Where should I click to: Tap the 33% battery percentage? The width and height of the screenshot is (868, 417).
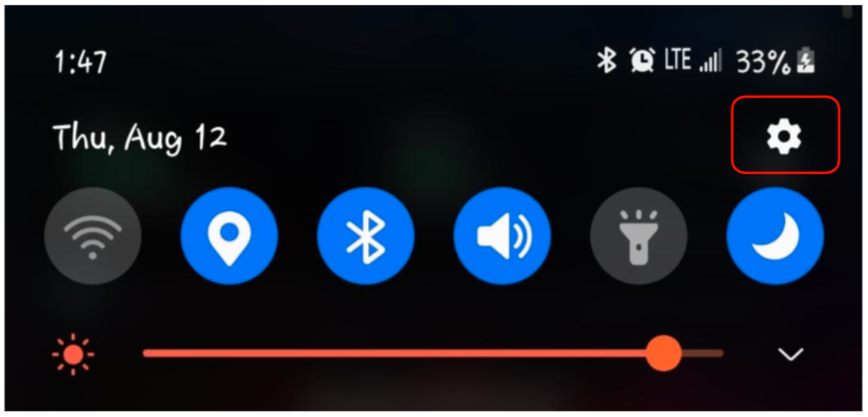pos(763,63)
